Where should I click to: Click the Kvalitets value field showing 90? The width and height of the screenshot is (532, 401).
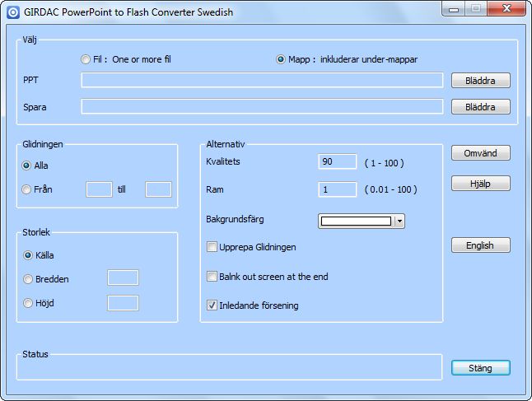(x=338, y=161)
